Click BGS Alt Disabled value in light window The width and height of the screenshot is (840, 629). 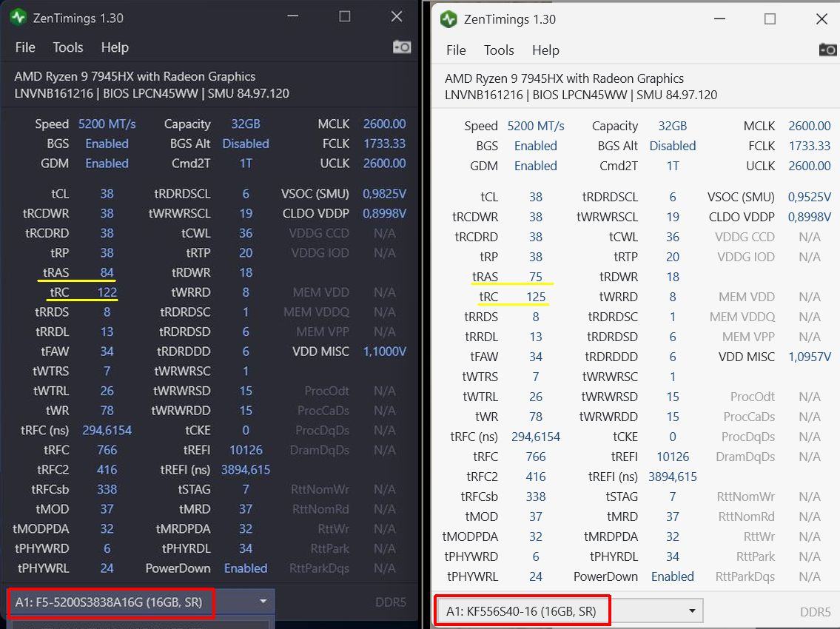[x=672, y=146]
